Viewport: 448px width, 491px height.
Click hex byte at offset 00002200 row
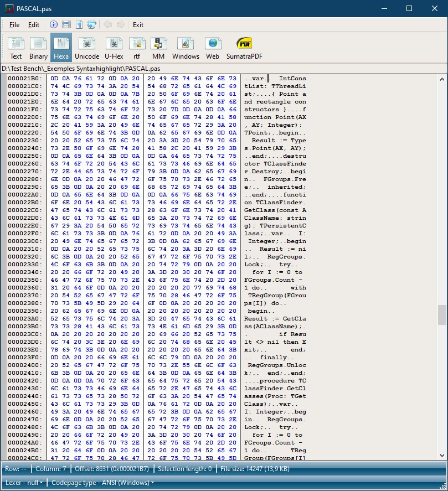tap(54, 117)
